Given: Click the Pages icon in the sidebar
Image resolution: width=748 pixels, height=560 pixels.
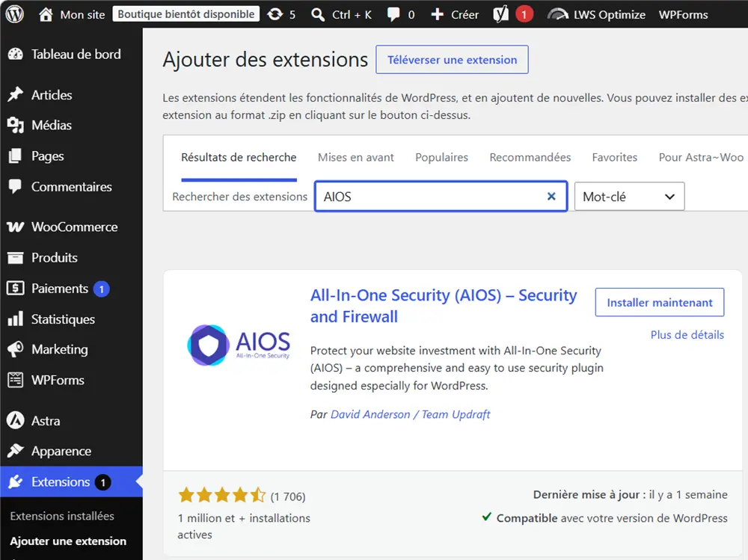Looking at the screenshot, I should pos(15,156).
